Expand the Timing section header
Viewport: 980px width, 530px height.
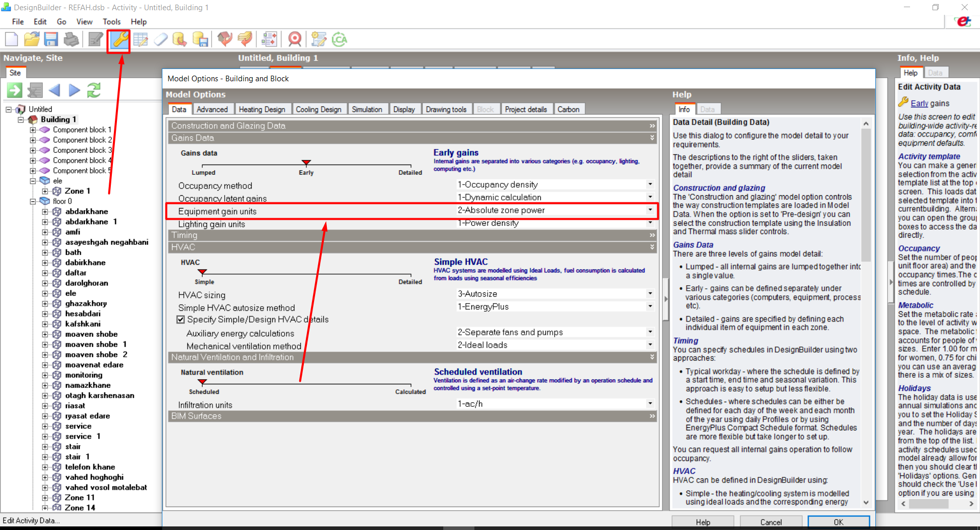pos(412,235)
